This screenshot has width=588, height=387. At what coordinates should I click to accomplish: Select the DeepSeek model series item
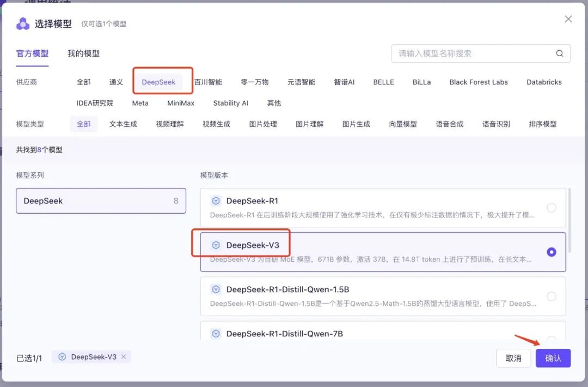pos(101,201)
